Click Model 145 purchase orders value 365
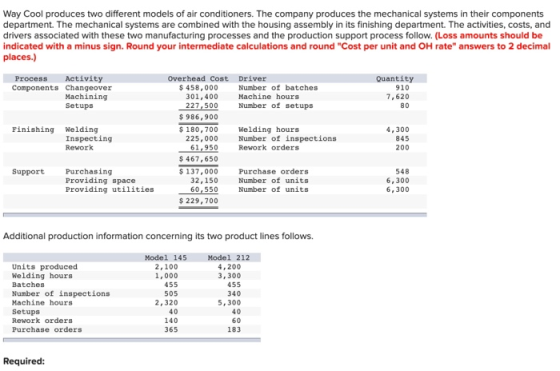 click(x=171, y=329)
